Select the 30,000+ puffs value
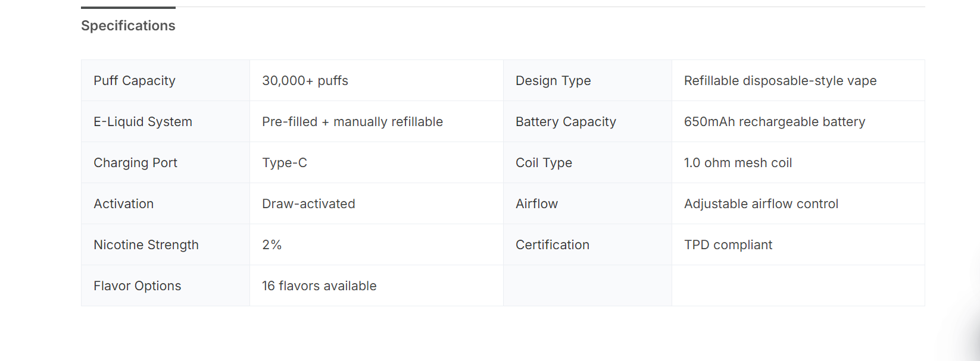This screenshot has height=361, width=980. (305, 81)
